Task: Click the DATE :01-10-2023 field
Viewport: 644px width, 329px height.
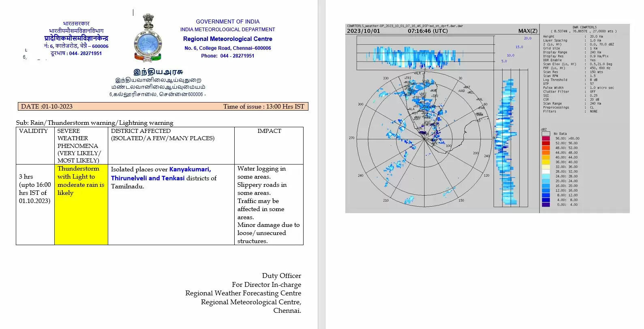Action: [47, 107]
